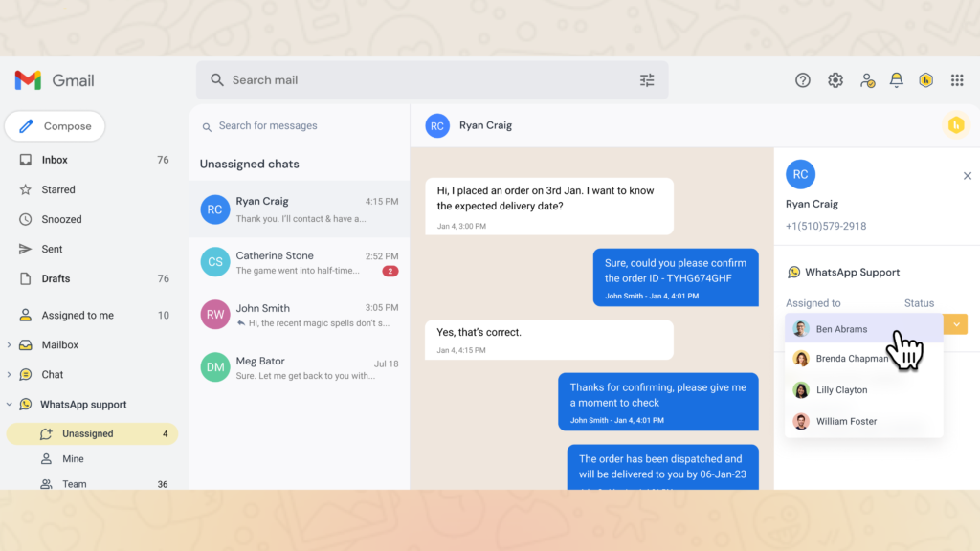The height and width of the screenshot is (551, 980).
Task: Click the Gmail logo
Action: click(x=55, y=80)
